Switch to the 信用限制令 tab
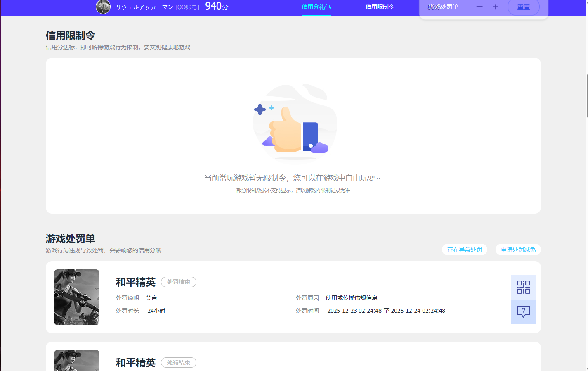588x371 pixels. [x=380, y=7]
